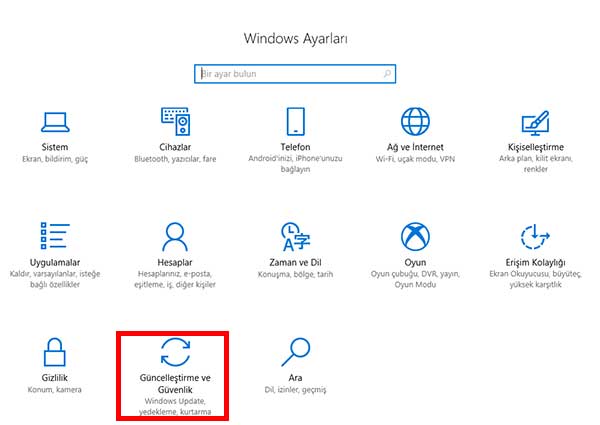600x425 pixels.
Task: Click the "Ağ ve İnternet" label
Action: [x=415, y=147]
